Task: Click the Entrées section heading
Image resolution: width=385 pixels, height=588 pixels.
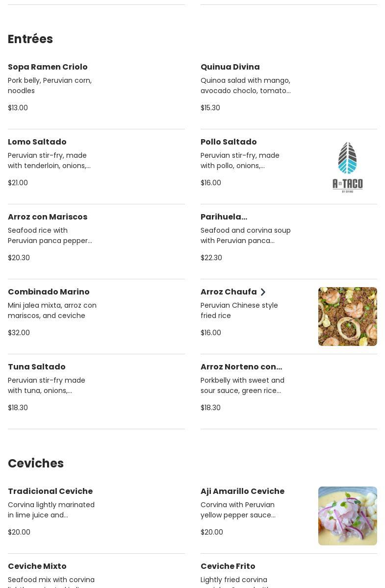Action: pyautogui.click(x=30, y=39)
